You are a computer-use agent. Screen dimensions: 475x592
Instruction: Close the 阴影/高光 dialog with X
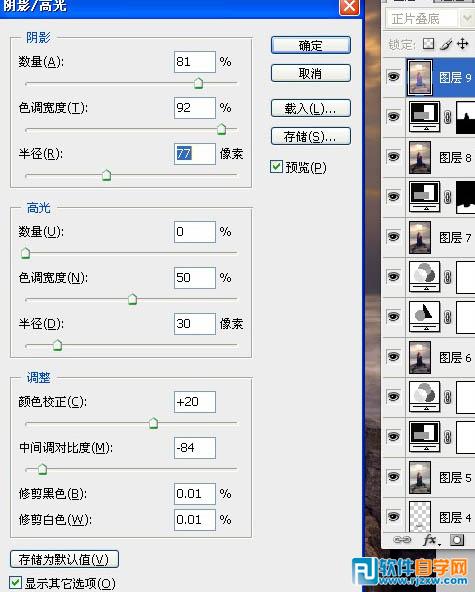click(x=349, y=6)
